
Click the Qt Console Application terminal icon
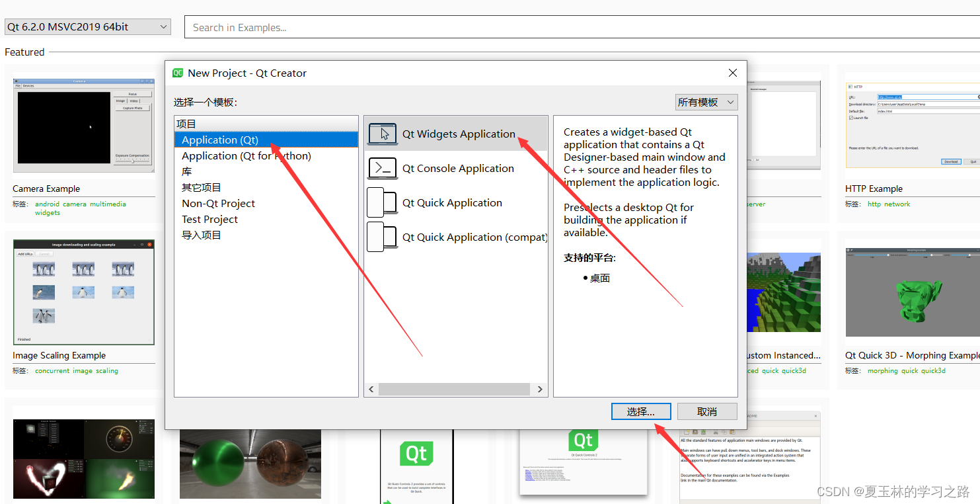(383, 169)
